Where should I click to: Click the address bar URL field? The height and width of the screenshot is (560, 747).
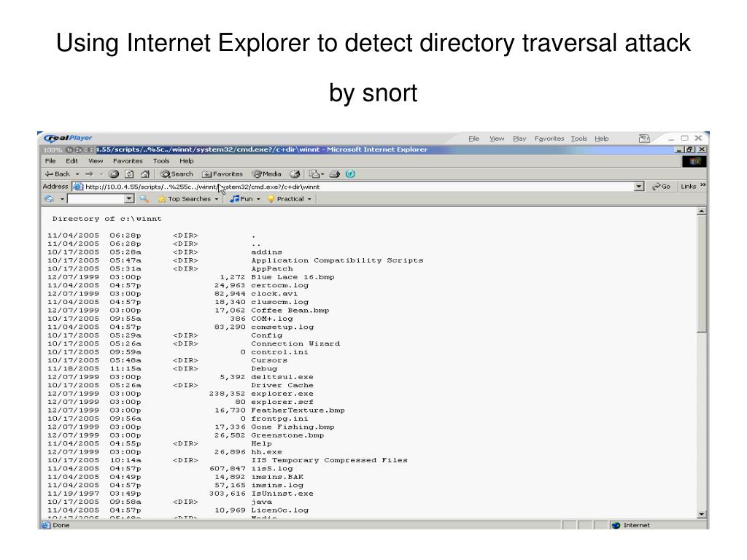click(x=357, y=187)
